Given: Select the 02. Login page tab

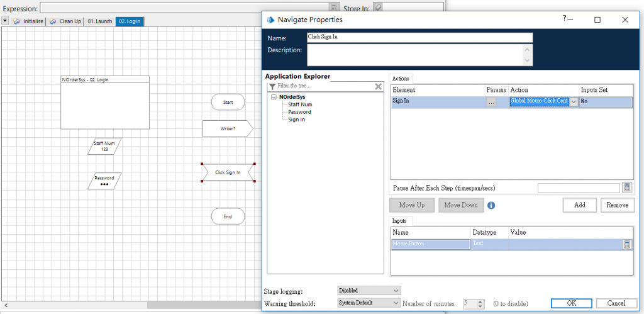Looking at the screenshot, I should (x=130, y=21).
